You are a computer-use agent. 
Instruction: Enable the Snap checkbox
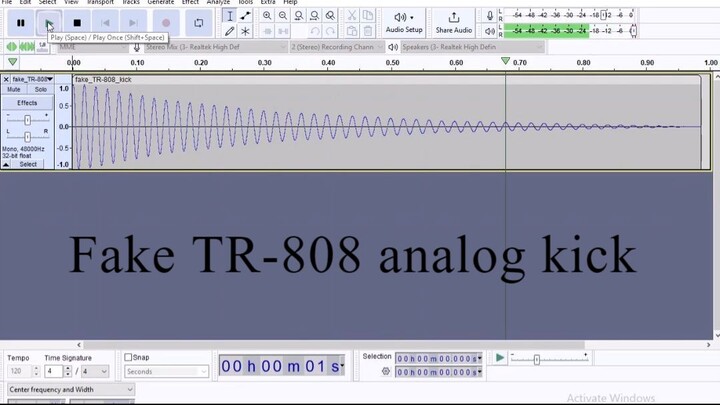[x=129, y=357]
